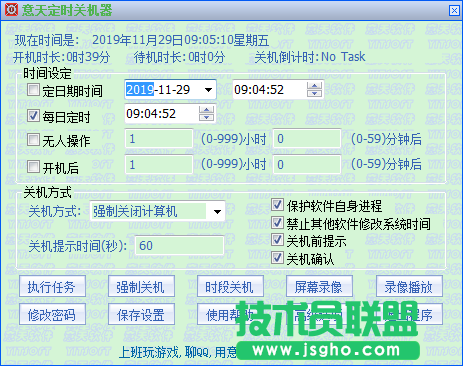Click the 保存设置 button
463x366 pixels.
[141, 314]
